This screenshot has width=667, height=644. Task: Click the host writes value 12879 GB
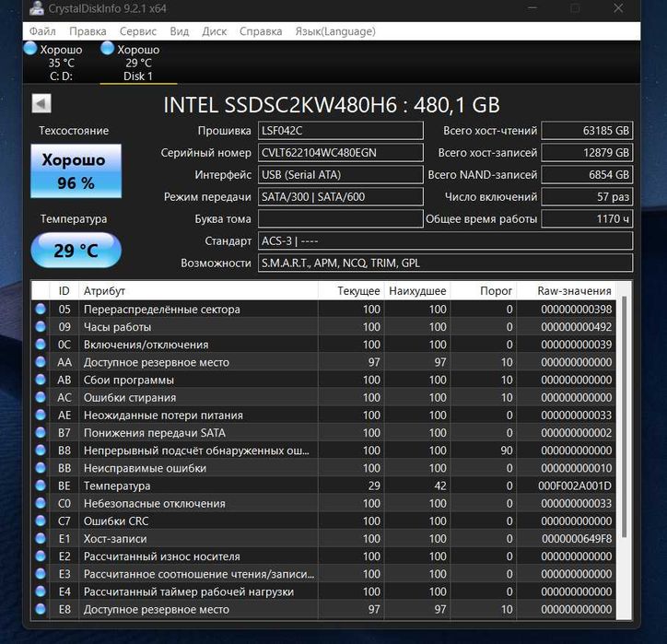(x=587, y=153)
